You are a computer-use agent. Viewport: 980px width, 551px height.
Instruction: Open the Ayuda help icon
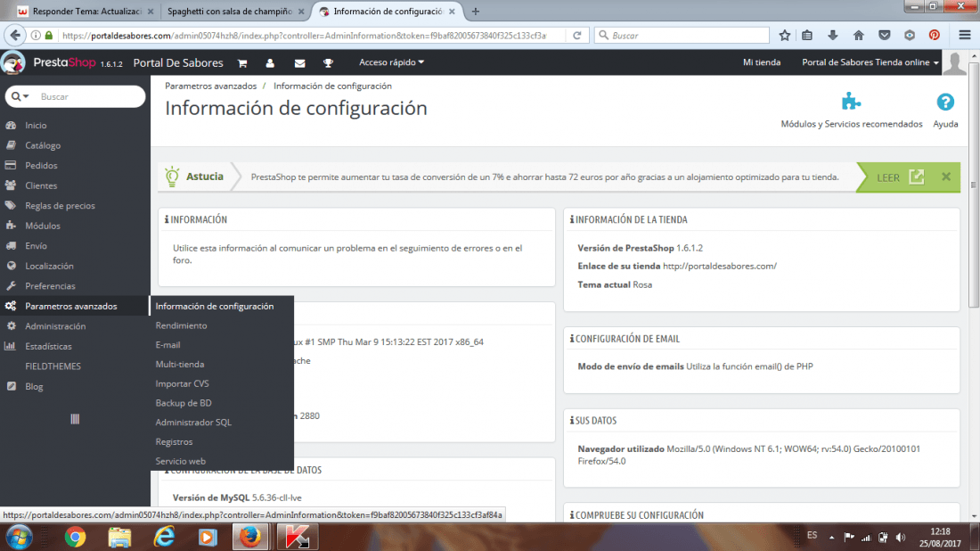(x=945, y=102)
